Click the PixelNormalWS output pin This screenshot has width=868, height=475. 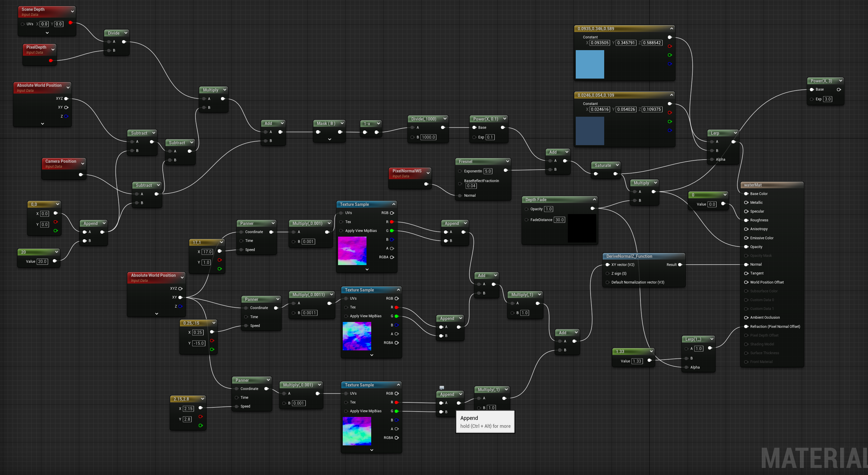pos(426,184)
